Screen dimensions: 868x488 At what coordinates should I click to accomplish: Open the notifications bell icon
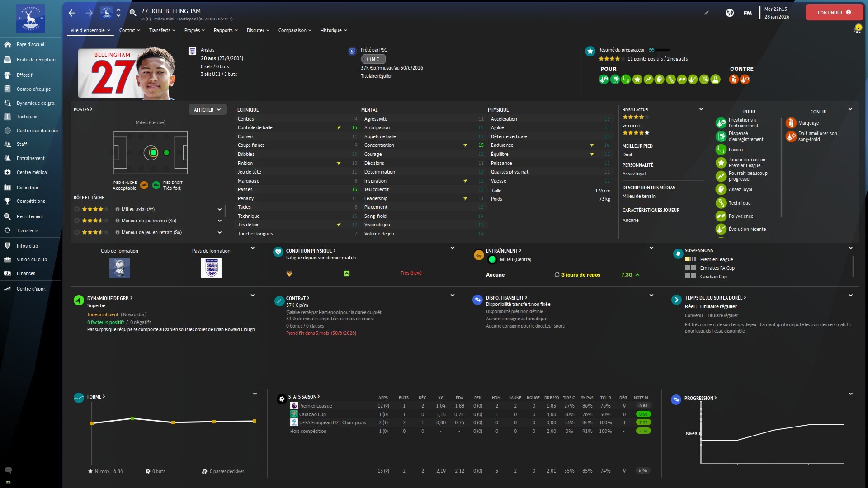pos(857,30)
